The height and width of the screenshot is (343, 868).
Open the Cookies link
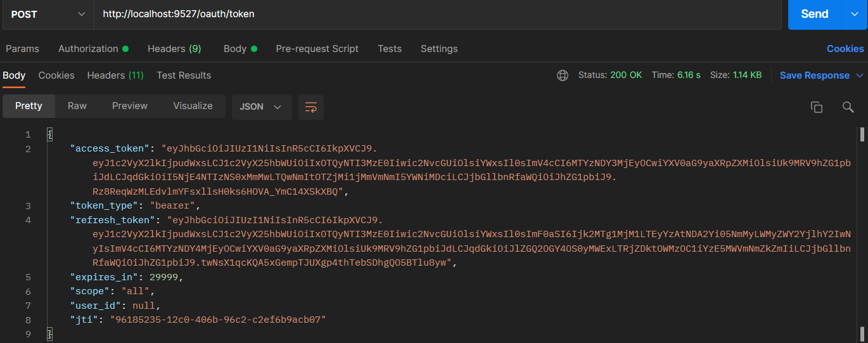click(x=845, y=49)
